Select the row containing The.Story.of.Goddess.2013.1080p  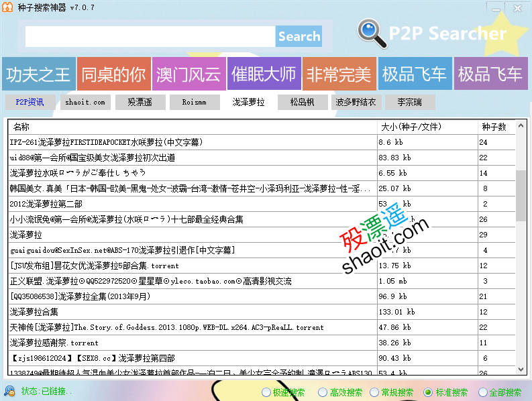coord(262,327)
